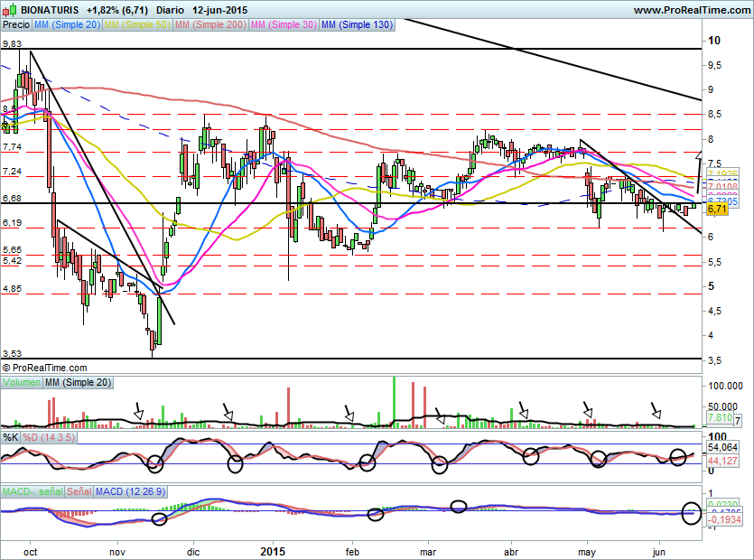Choose the pink MM (Simple 30) label
The image size is (754, 560).
coord(284,25)
